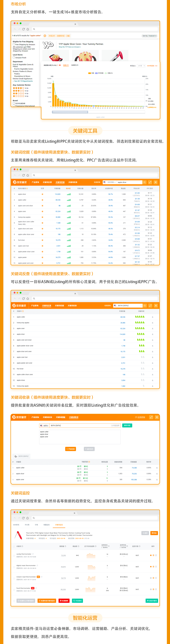This screenshot has height=644, width=170.
Task: Click the green 保存书签 button
Action: (127, 426)
